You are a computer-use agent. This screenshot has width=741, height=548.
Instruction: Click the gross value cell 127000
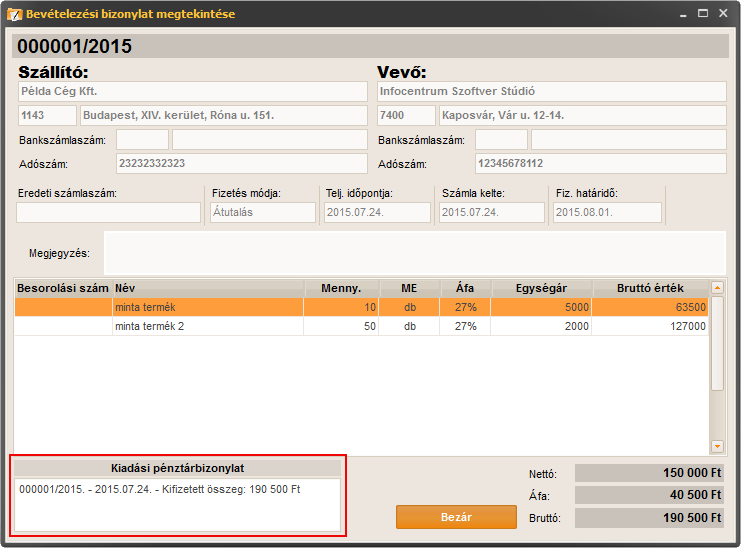click(650, 326)
